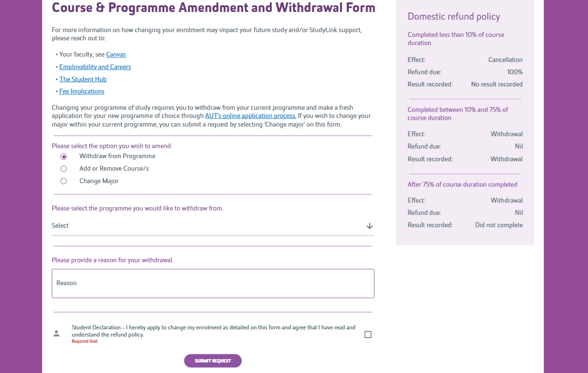This screenshot has width=588, height=373.
Task: Open 'AUT's online application process' link
Action: click(x=250, y=116)
